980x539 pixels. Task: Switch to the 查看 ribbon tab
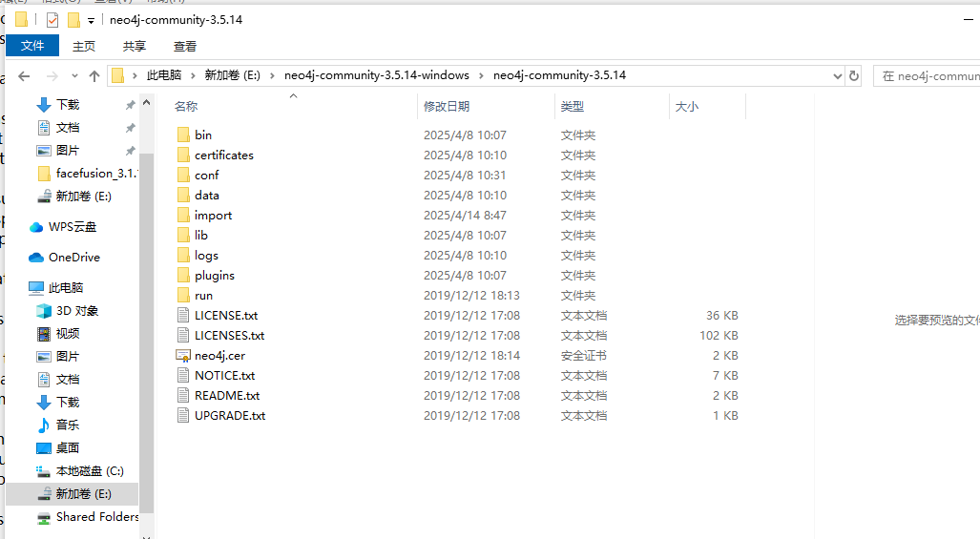click(x=185, y=46)
